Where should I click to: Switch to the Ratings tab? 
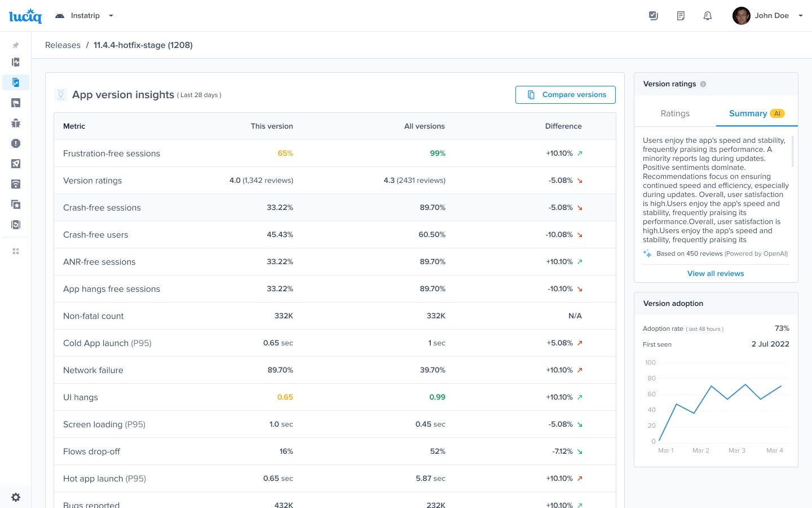[675, 113]
